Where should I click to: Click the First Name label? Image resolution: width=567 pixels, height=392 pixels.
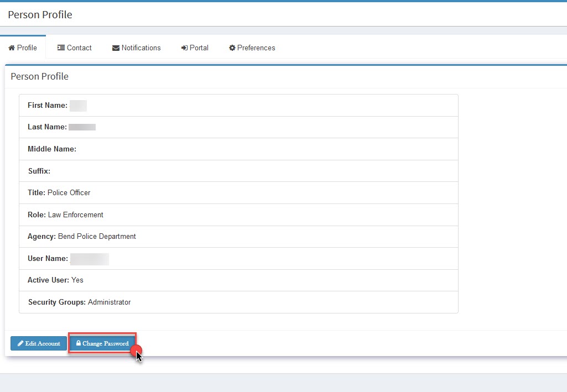point(48,105)
